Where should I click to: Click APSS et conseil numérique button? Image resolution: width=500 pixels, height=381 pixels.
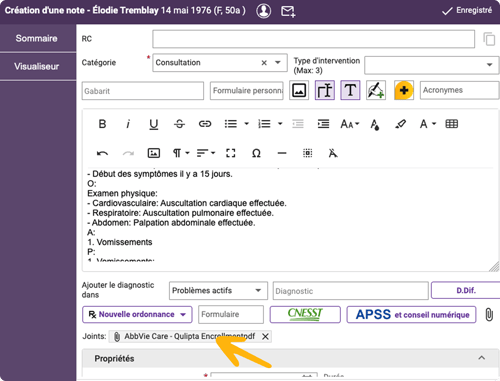(x=411, y=314)
